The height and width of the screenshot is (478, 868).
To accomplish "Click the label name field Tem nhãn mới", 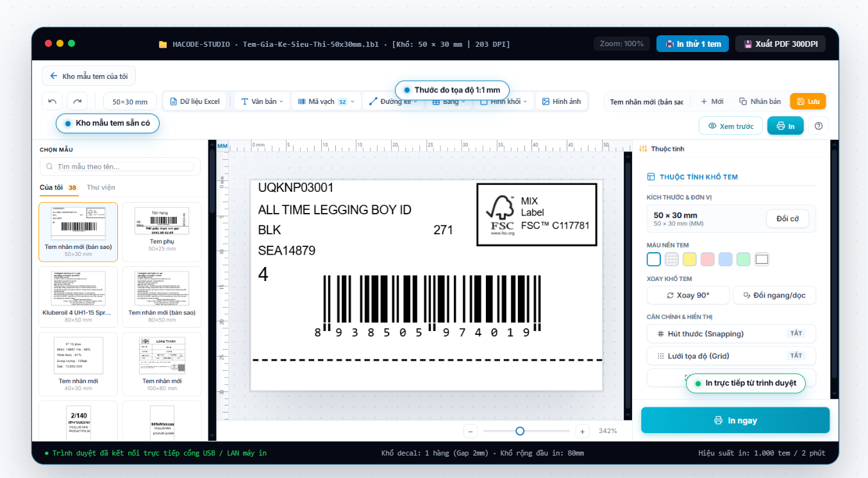I will [x=646, y=101].
